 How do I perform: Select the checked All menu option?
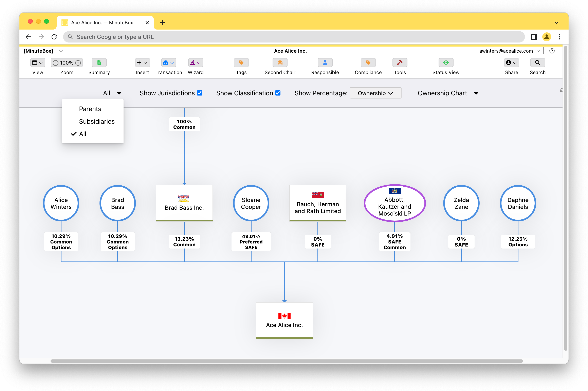click(82, 134)
